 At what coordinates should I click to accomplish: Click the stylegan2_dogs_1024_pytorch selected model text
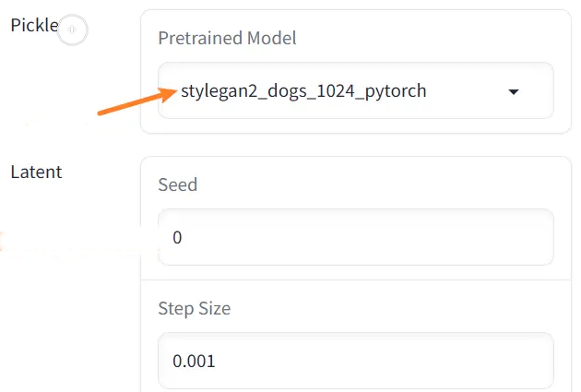(x=303, y=91)
